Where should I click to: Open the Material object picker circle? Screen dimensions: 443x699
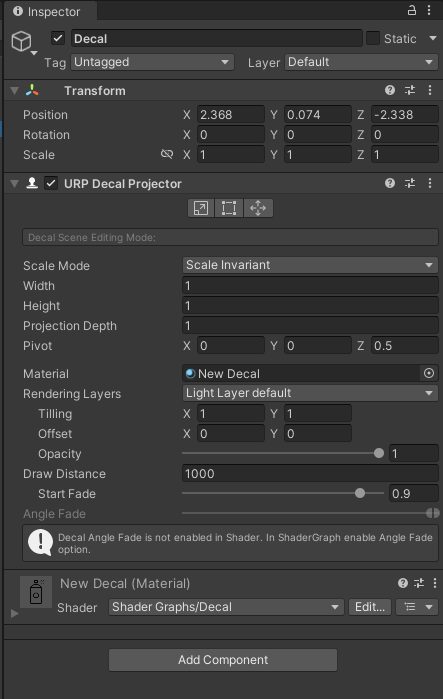pyautogui.click(x=429, y=373)
